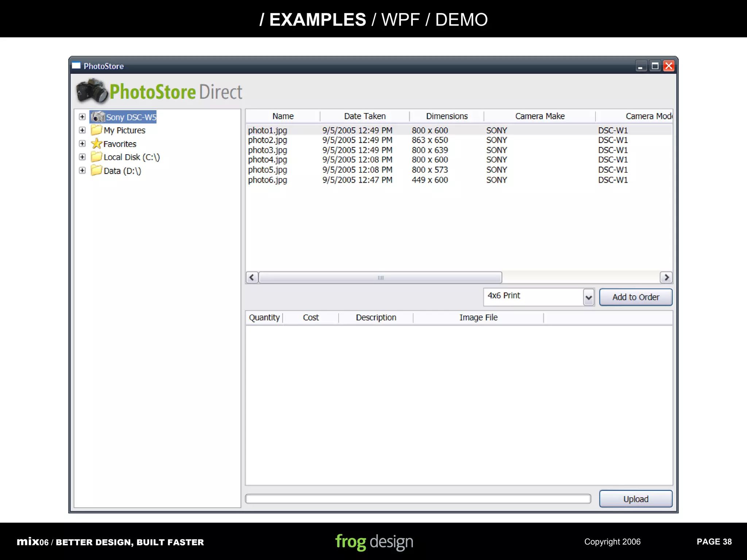
Task: Click SONY camera make in photo1.jpg row
Action: coord(496,130)
